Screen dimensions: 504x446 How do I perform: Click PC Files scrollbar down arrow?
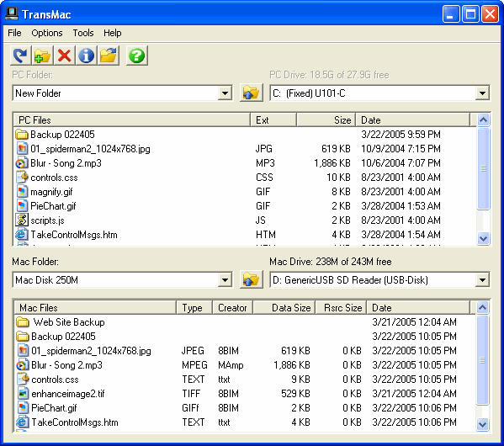(x=484, y=239)
